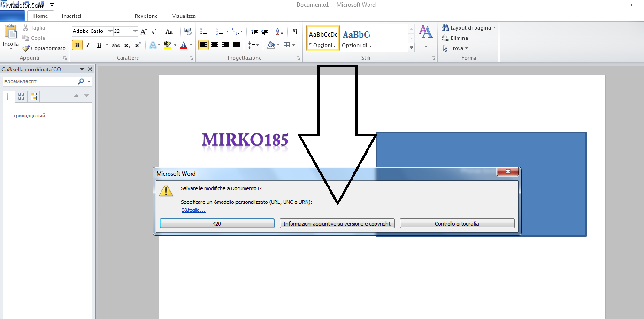The image size is (644, 319).
Task: Toggle underline formatting
Action: pyautogui.click(x=99, y=45)
